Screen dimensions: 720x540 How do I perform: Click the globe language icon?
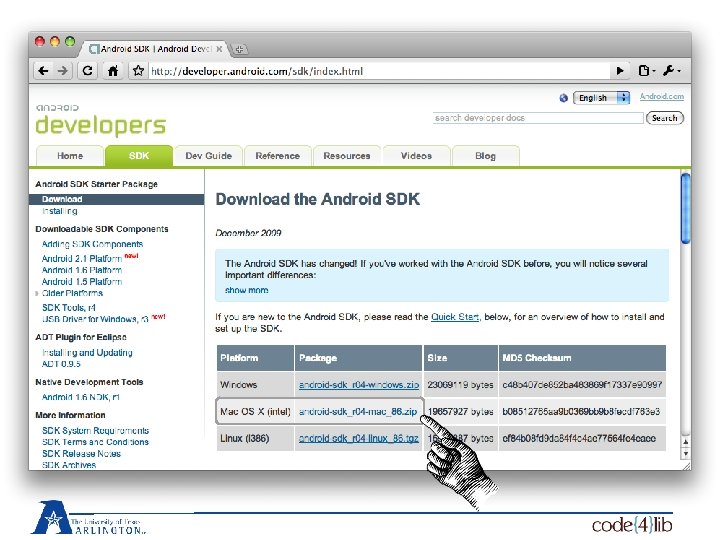(563, 98)
